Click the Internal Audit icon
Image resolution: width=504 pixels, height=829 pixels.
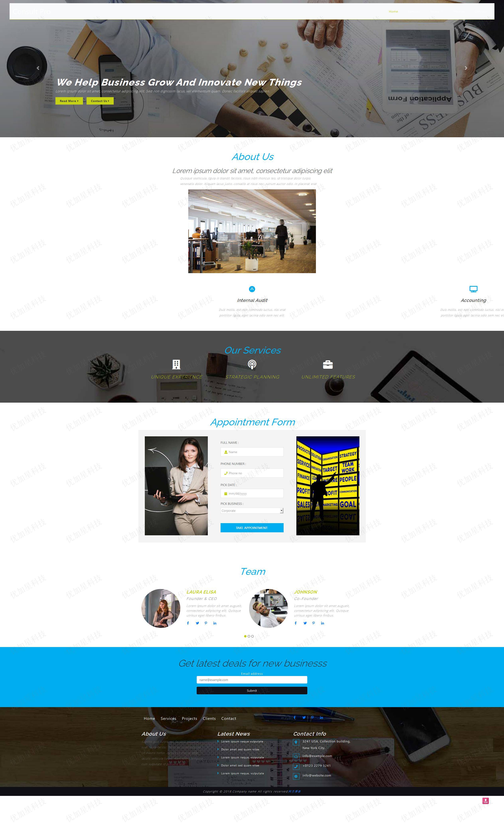point(252,289)
